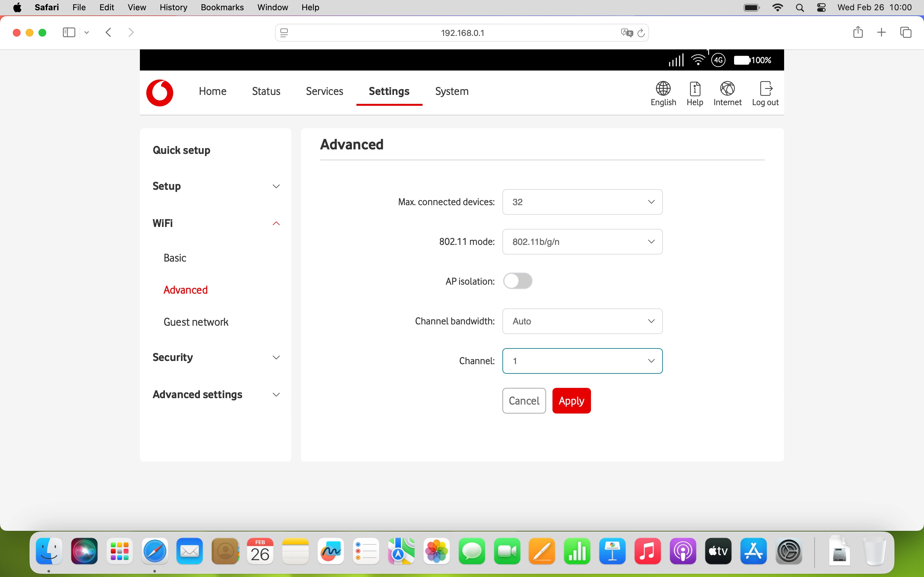924x577 pixels.
Task: Toggle the Safari sidebar
Action: click(68, 32)
